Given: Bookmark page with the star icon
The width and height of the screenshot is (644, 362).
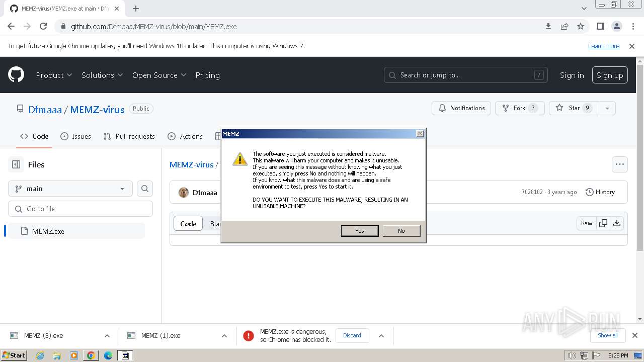Looking at the screenshot, I should (581, 26).
